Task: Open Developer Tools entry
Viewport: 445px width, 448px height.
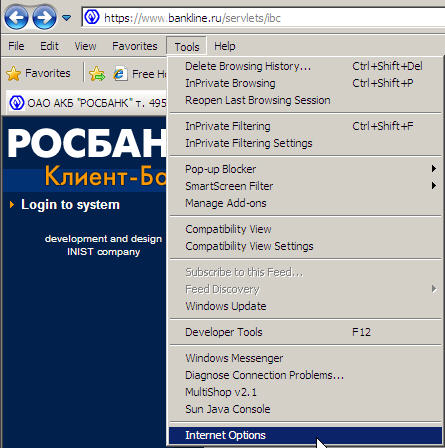Action: click(x=305, y=332)
